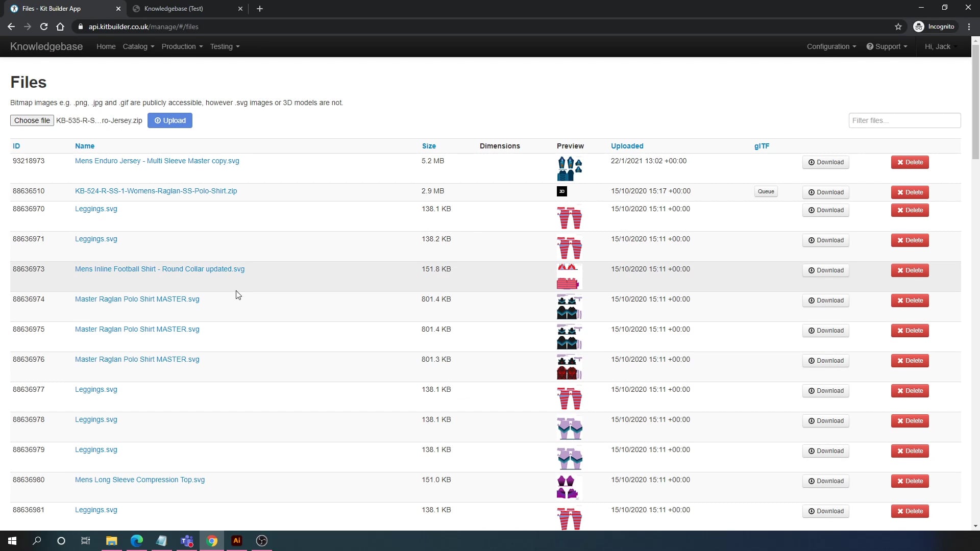Open Microsoft Edge from the taskbar
The image size is (980, 551).
(x=136, y=541)
